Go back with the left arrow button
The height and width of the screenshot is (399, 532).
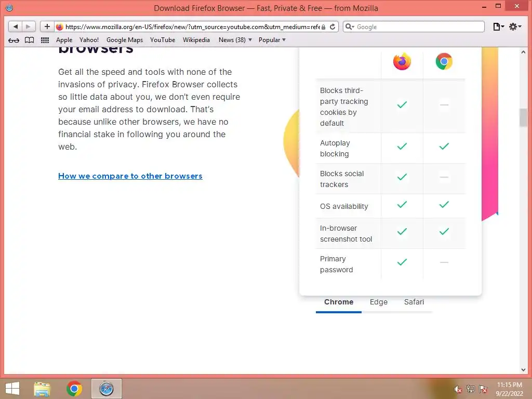click(x=15, y=26)
